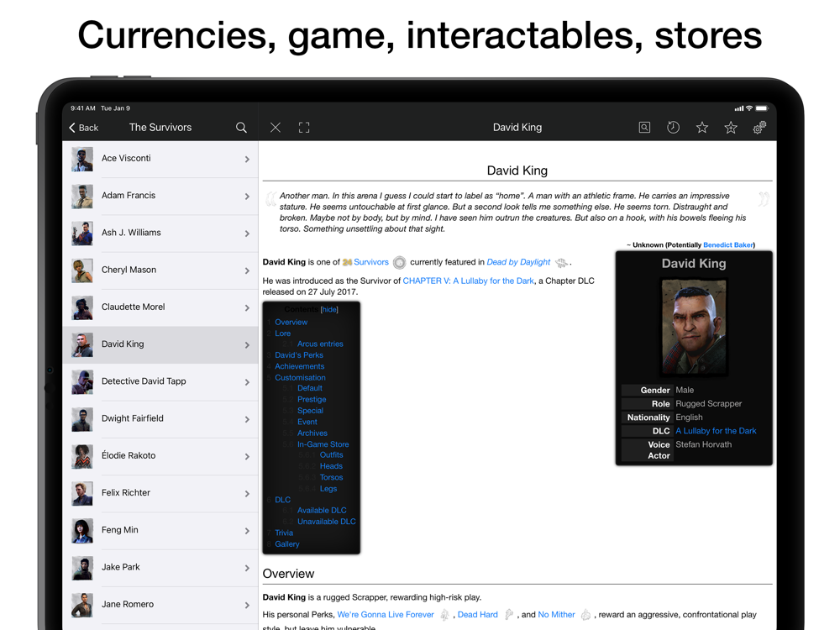Open CHAPTER V: A Lullaby for the Dark link
Viewport: 840px width, 630px height.
(x=468, y=281)
